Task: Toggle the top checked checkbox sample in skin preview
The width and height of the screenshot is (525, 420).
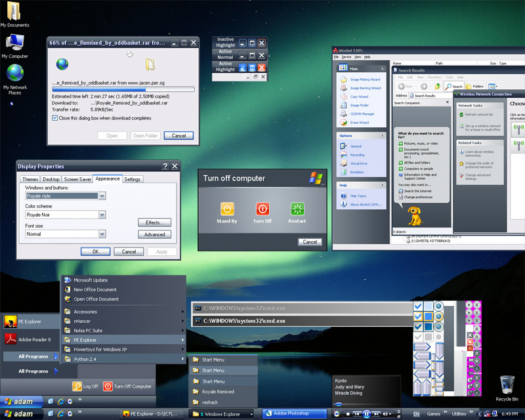Action: coord(418,306)
